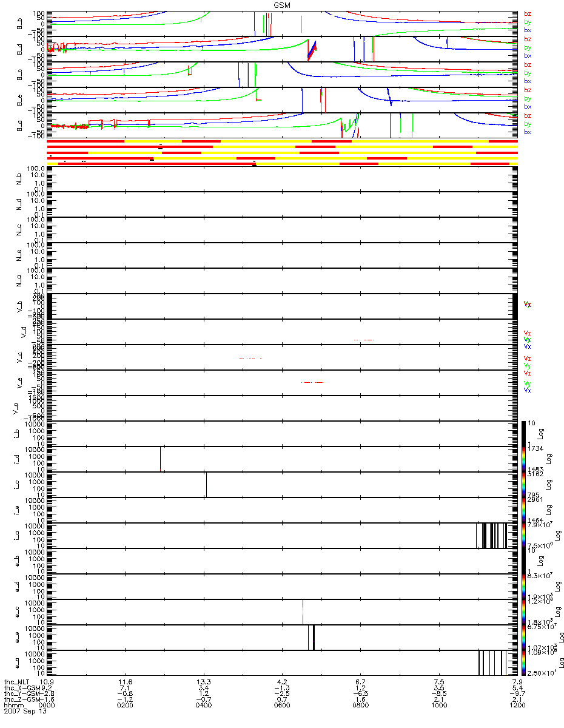This screenshot has width=564, height=728.
Task: Click the 2007 Sep 13 date label
Action: pos(25,712)
